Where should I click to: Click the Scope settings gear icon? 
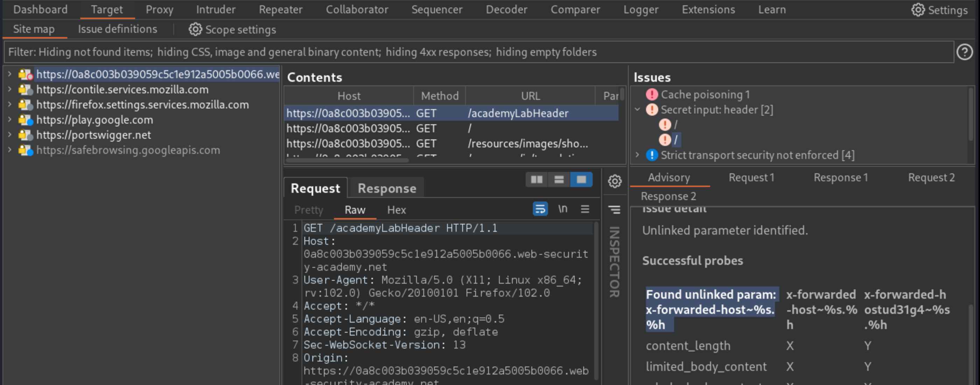click(x=195, y=29)
